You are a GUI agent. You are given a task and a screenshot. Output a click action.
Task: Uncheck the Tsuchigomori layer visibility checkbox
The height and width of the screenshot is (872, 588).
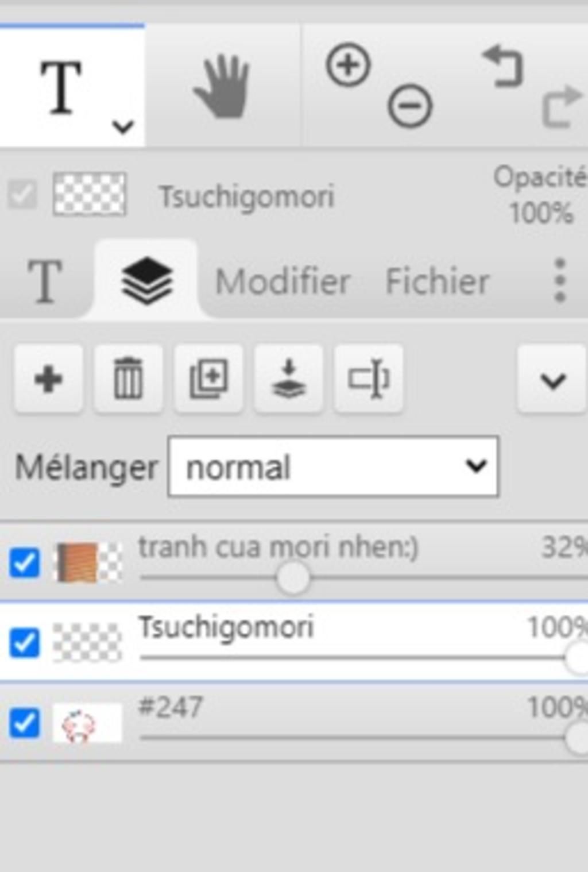point(25,642)
